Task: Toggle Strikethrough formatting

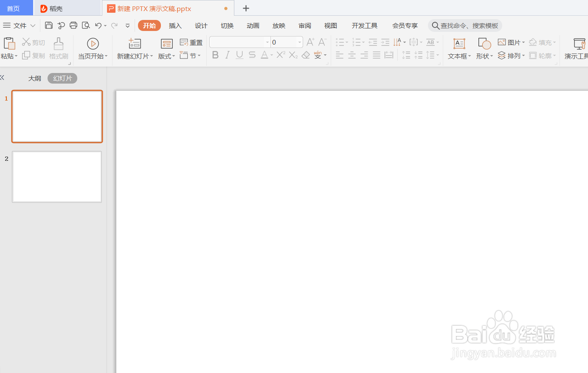Action: click(x=252, y=55)
